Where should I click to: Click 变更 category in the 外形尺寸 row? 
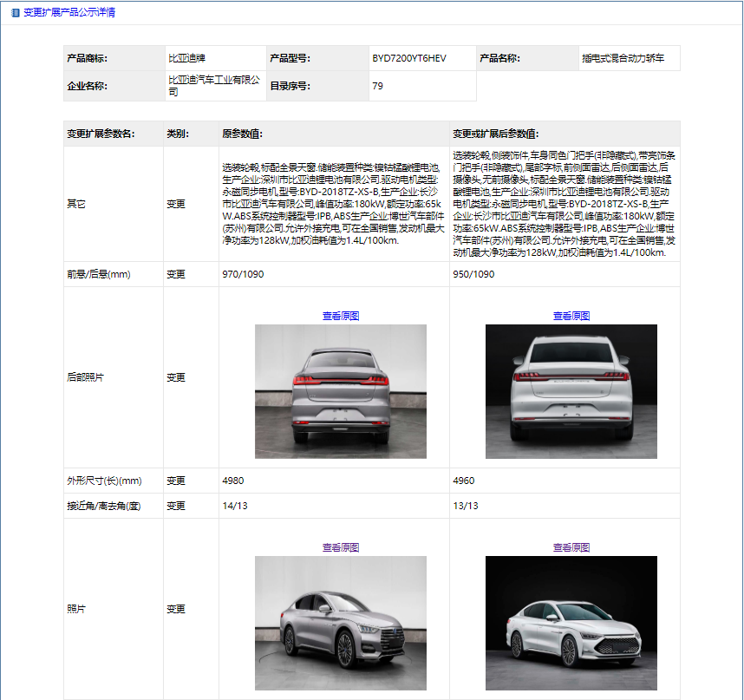175,481
